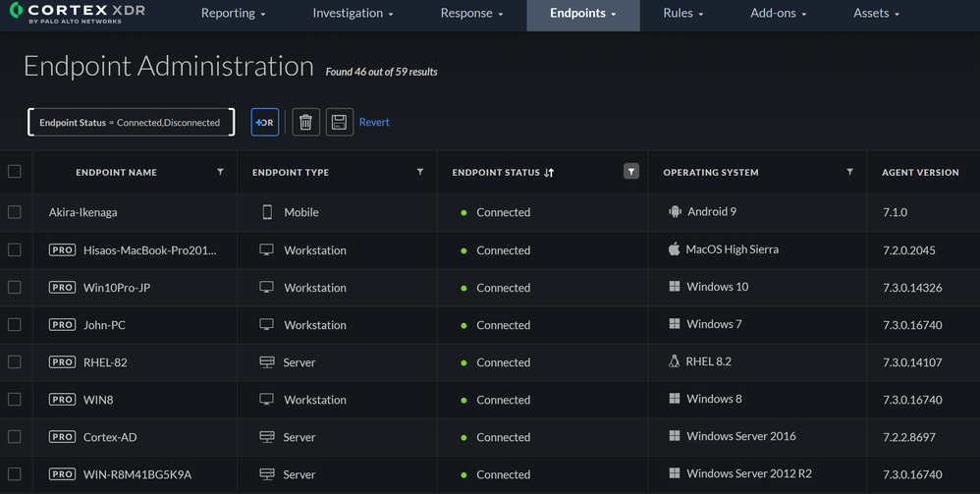Click the save filter disk icon

coord(339,122)
